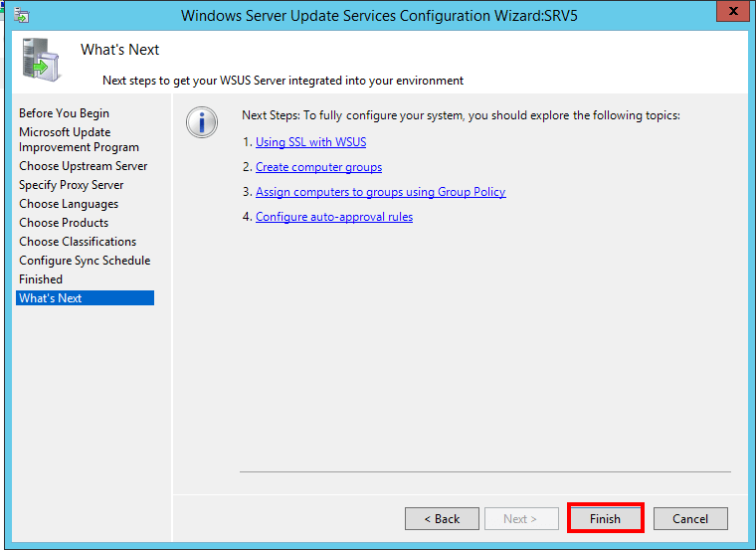Select the Choose Upstream Server step
This screenshot has height=550, width=756.
pyautogui.click(x=83, y=166)
